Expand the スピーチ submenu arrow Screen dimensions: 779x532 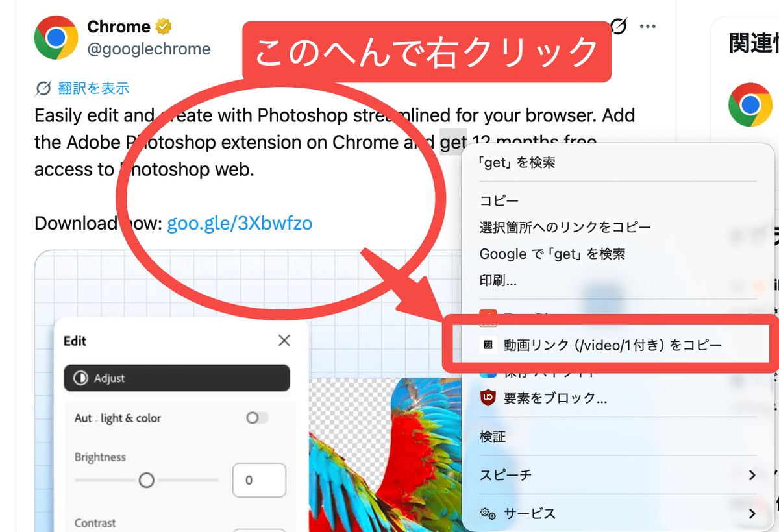click(752, 476)
